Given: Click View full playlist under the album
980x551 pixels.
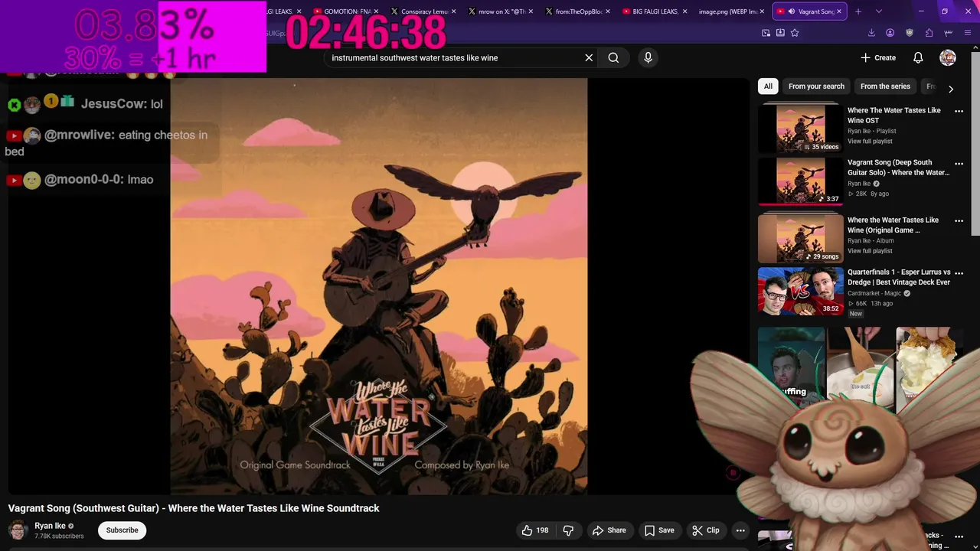Looking at the screenshot, I should coord(870,251).
